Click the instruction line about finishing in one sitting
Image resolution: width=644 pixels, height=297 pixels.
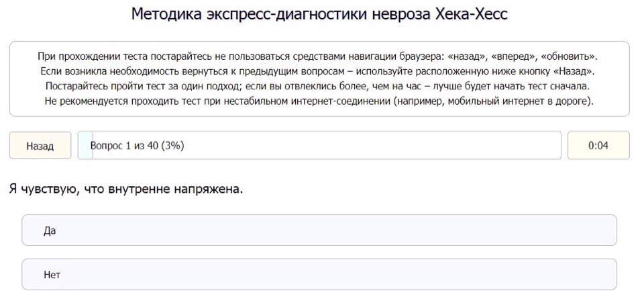[x=319, y=87]
